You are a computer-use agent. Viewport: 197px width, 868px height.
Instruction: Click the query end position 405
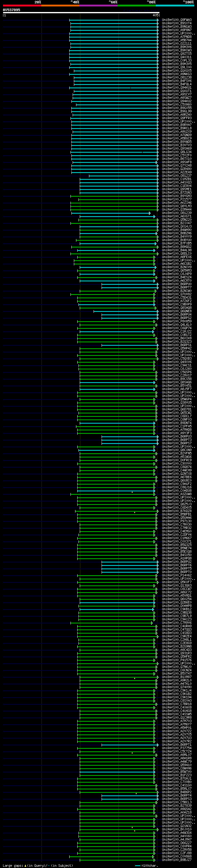click(155, 15)
